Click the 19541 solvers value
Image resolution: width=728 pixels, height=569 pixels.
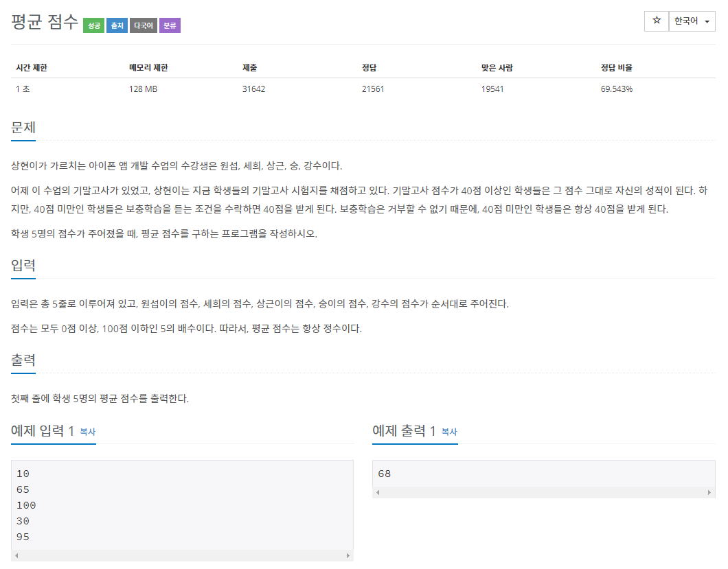click(x=492, y=89)
